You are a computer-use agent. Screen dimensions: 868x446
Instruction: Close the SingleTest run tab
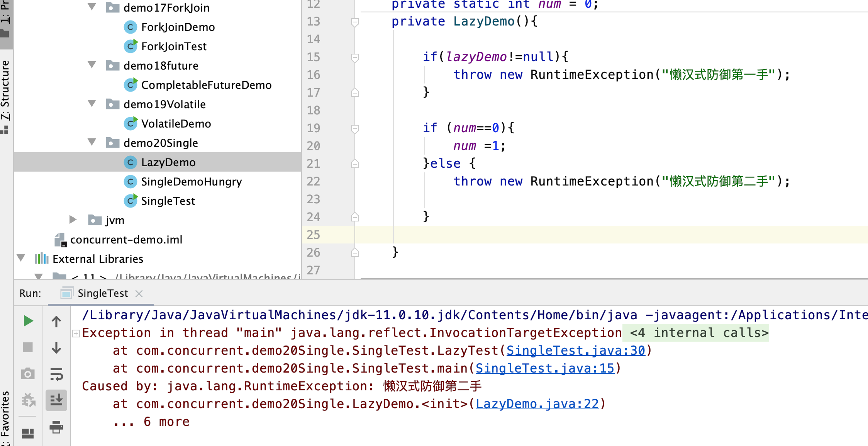139,294
